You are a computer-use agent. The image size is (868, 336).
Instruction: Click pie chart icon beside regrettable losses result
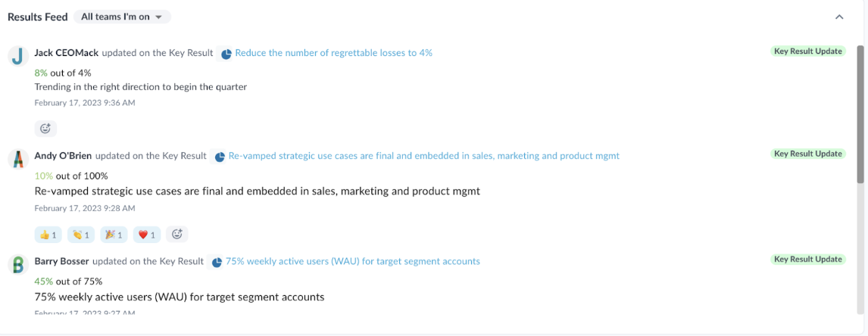(226, 54)
